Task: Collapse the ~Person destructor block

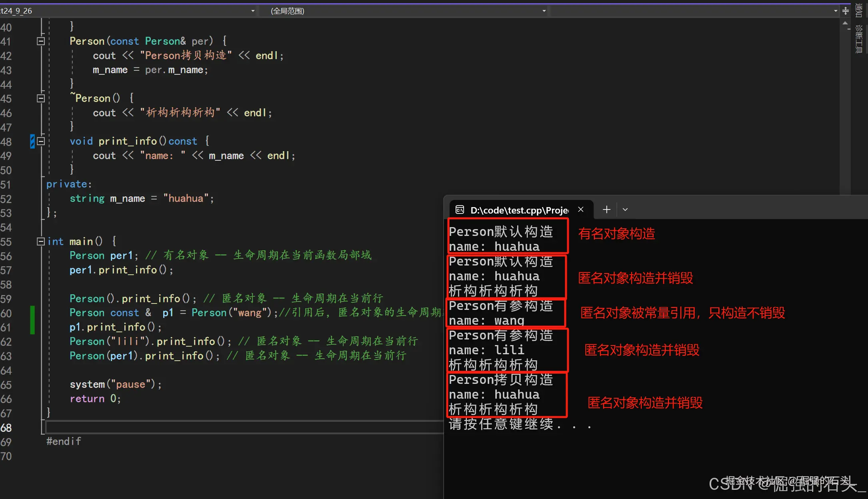Action: click(40, 98)
